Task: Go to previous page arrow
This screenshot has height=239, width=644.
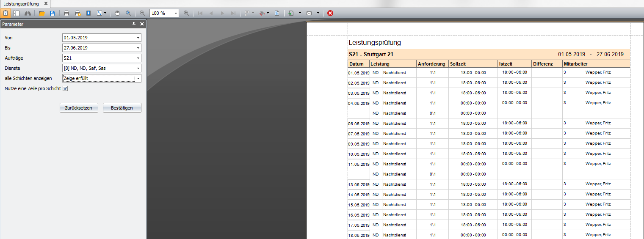Action: tap(211, 13)
